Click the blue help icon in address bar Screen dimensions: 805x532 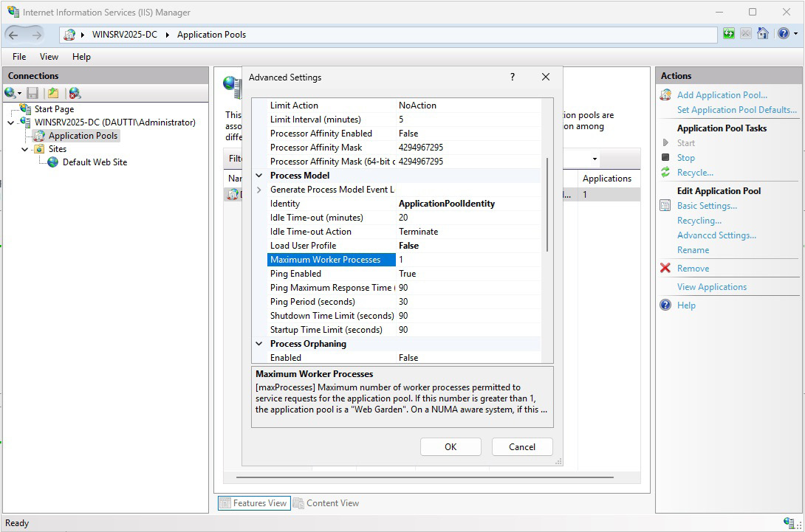pyautogui.click(x=784, y=34)
